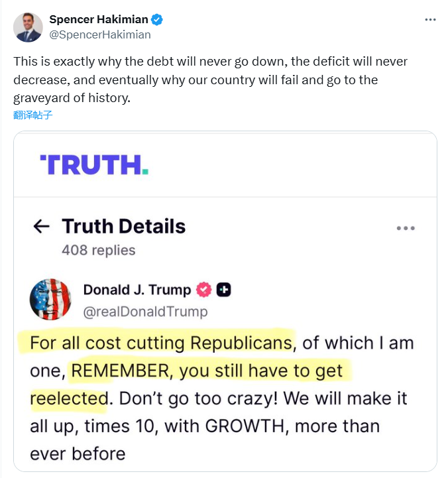The image size is (448, 478).
Task: Open the @realDonaldTrump handle
Action: coord(145,311)
